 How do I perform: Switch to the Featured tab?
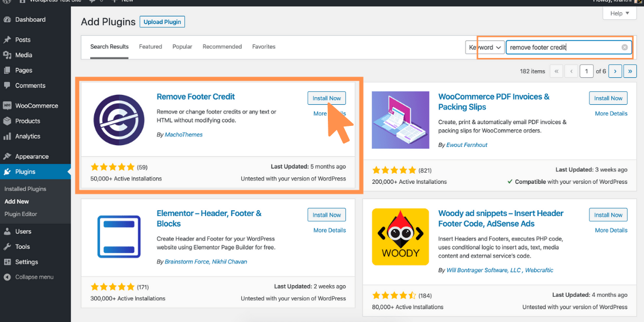coord(150,47)
